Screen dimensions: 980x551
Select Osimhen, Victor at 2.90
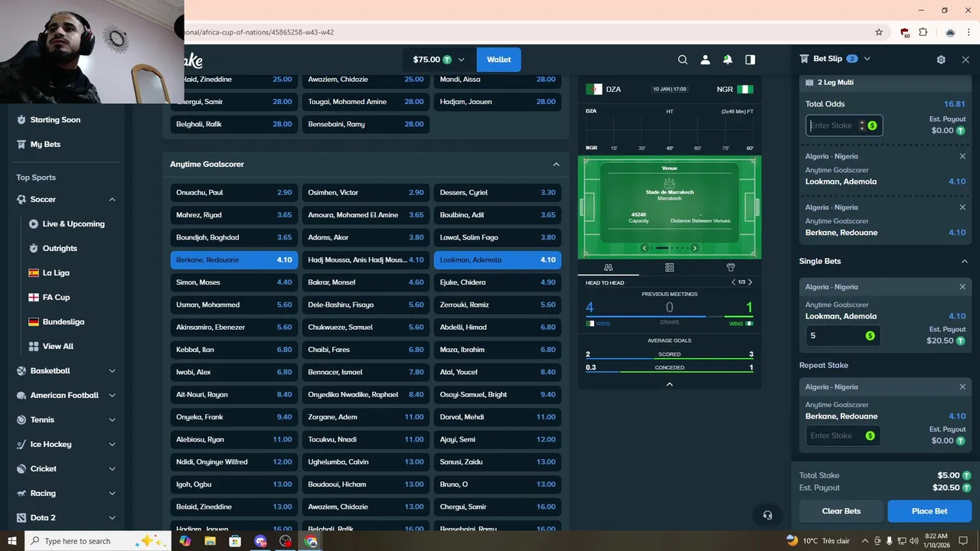[366, 193]
